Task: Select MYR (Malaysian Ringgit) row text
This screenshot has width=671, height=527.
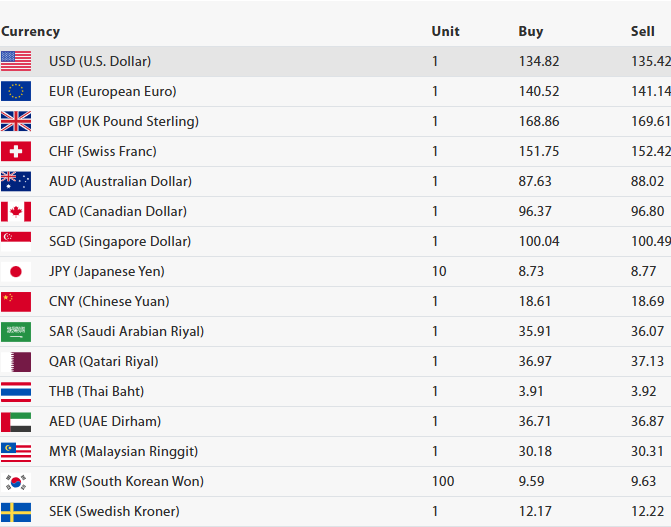Action: point(123,451)
